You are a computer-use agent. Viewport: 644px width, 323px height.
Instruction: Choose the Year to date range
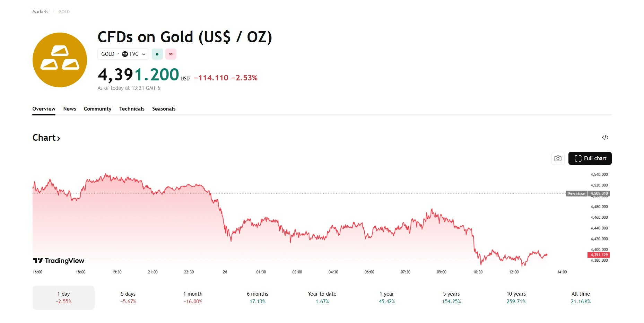(322, 297)
